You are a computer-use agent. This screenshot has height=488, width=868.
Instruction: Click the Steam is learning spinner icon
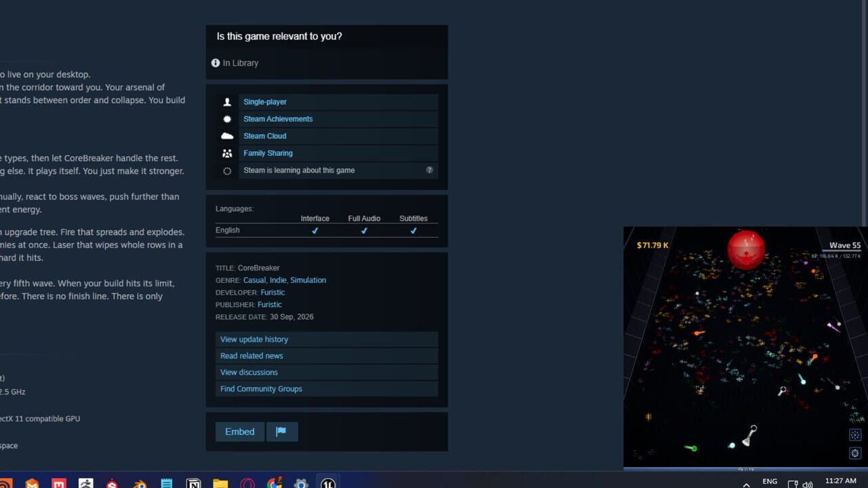(x=227, y=171)
